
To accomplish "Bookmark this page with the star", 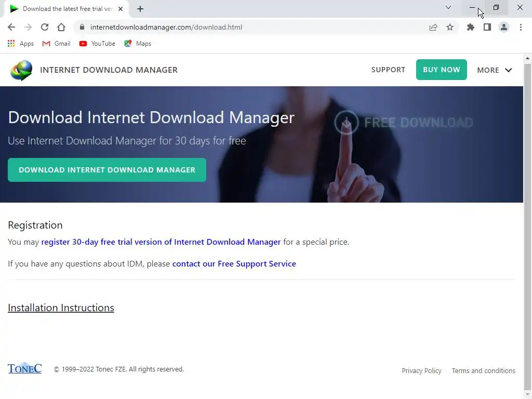I will [x=450, y=27].
